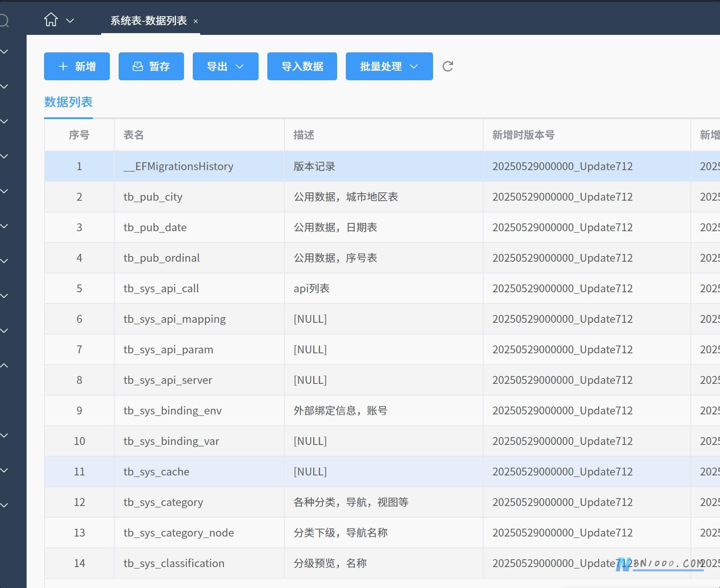The image size is (720, 588).
Task: Click the 描述 column header
Action: click(x=384, y=135)
